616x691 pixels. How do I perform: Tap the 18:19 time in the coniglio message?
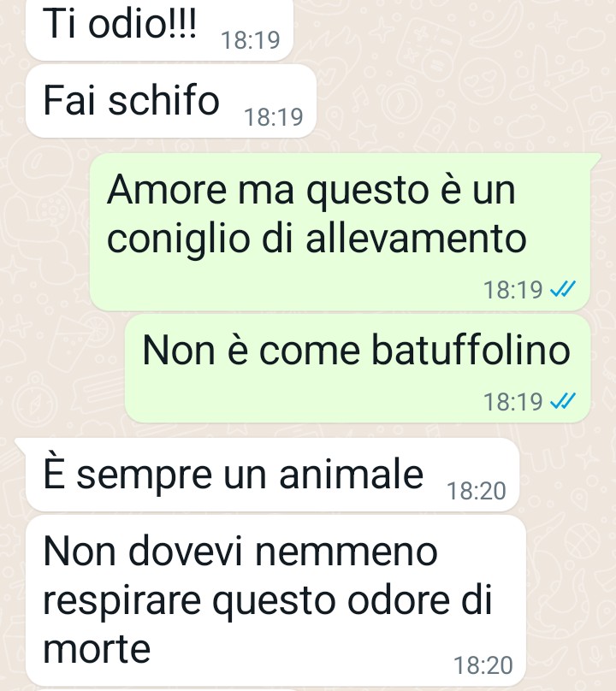click(x=513, y=290)
